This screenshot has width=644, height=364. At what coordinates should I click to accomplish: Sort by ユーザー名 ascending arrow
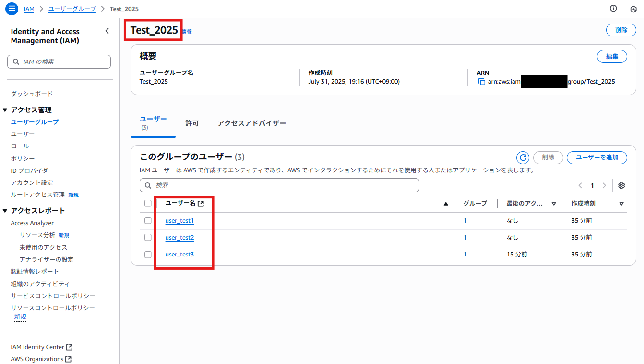coord(446,204)
